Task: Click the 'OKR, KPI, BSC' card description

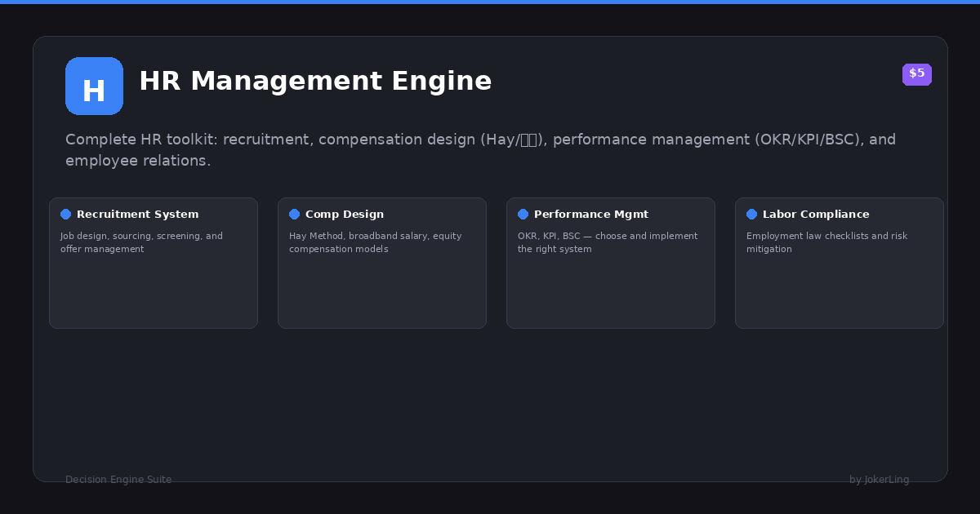Action: [x=608, y=242]
